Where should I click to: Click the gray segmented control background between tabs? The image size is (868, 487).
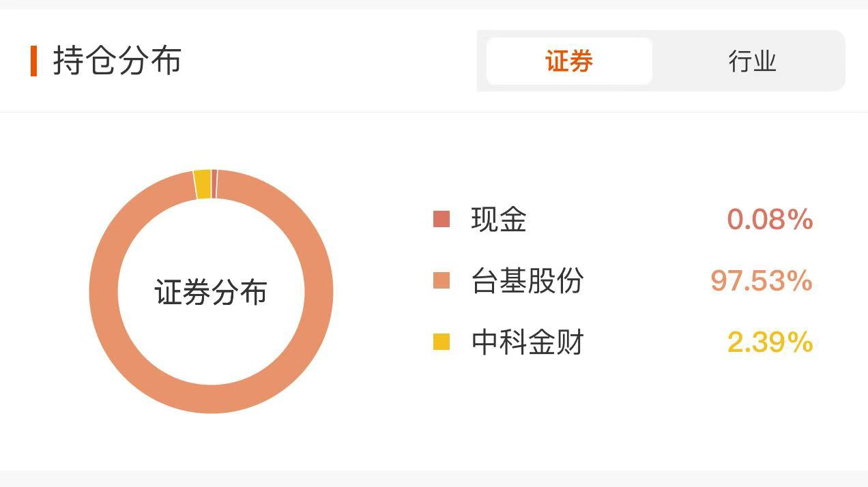click(656, 61)
